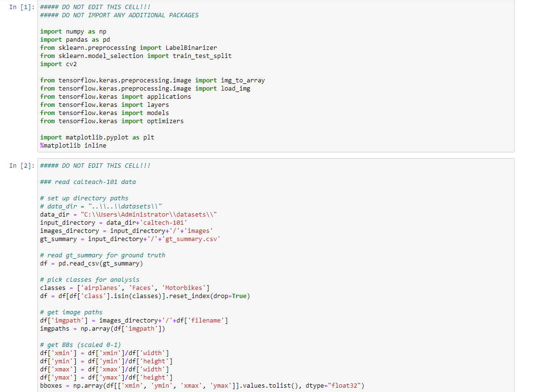Select the In [1] cell prompt
This screenshot has height=392, width=552.
[x=22, y=7]
